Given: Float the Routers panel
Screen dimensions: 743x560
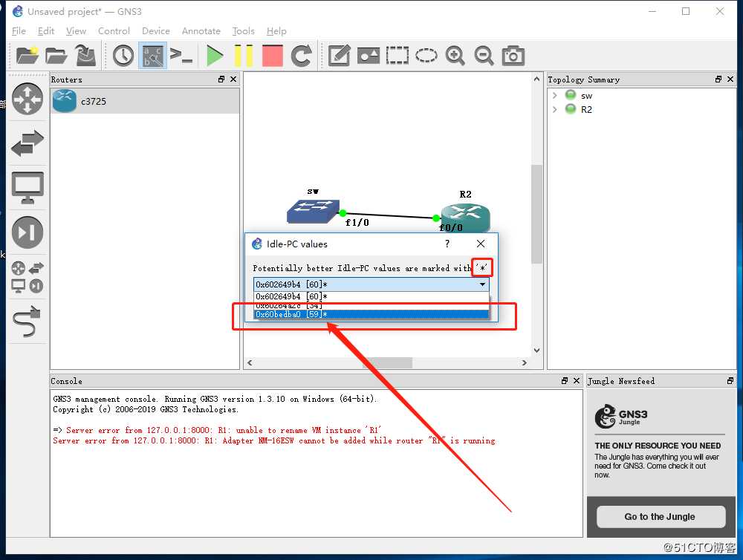Looking at the screenshot, I should tap(221, 79).
